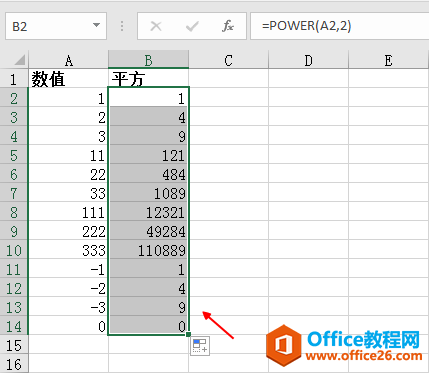Click cell A1 with 数值
Image resolution: width=429 pixels, height=373 pixels.
click(x=69, y=78)
